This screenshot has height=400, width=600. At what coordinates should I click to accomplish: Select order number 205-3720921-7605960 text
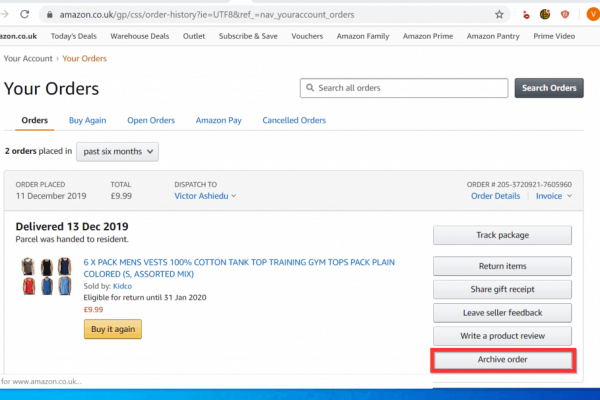(x=534, y=184)
